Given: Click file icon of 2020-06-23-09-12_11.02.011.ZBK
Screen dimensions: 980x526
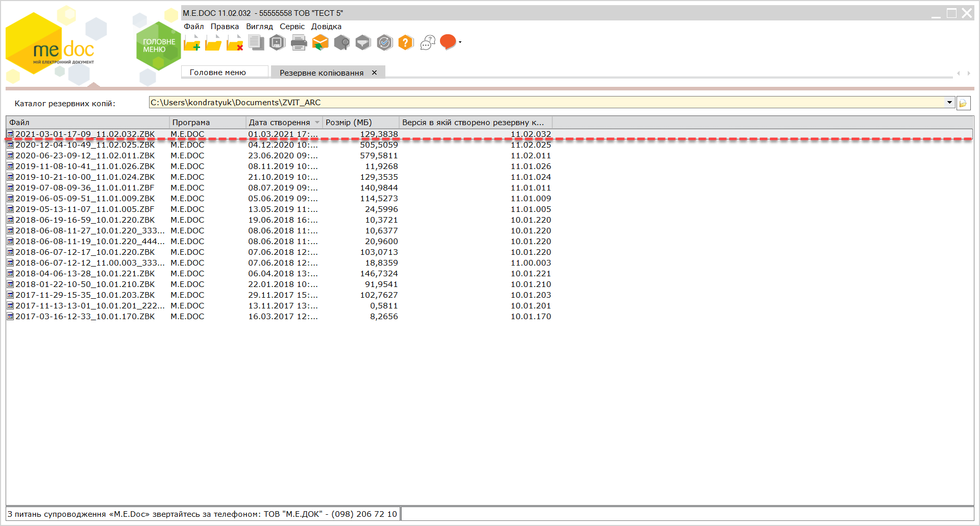Looking at the screenshot, I should click(10, 156).
